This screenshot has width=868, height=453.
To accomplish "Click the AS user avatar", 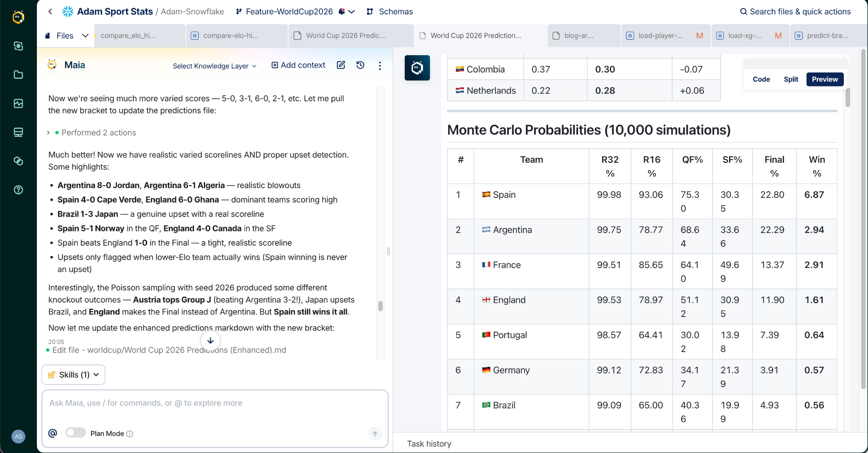I will [x=18, y=436].
